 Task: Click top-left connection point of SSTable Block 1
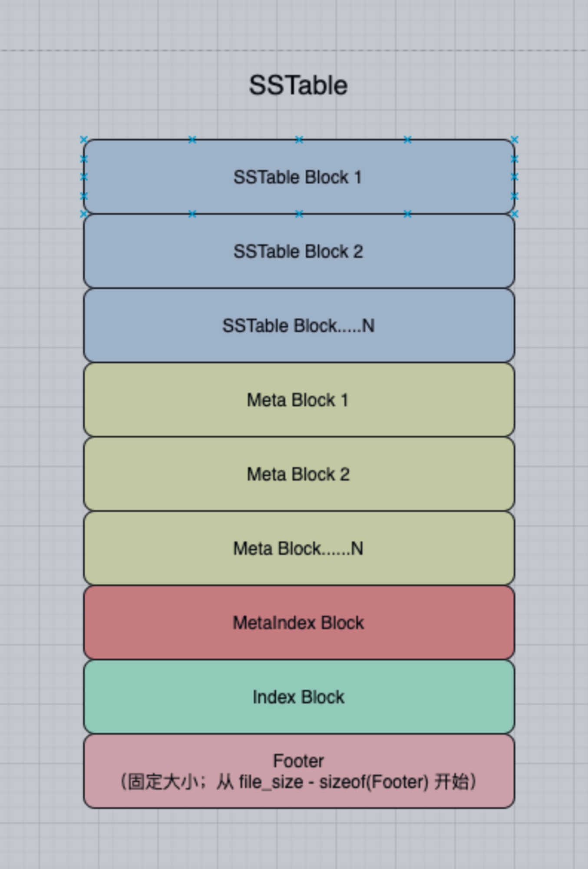pyautogui.click(x=84, y=139)
